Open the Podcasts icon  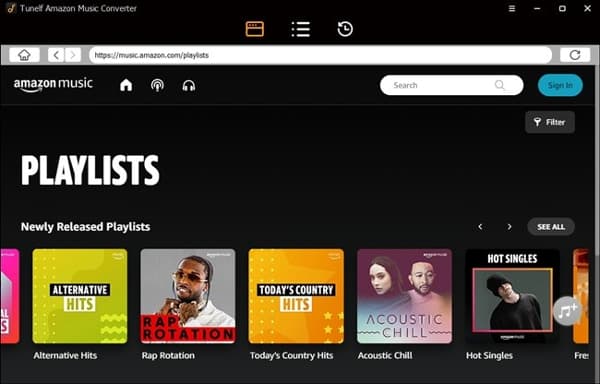(157, 85)
